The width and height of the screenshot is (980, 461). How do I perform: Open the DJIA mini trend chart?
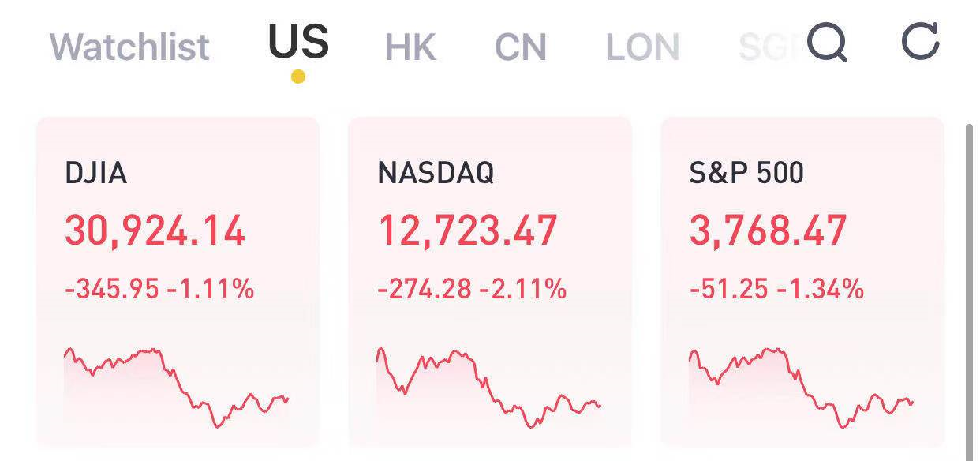(177, 387)
